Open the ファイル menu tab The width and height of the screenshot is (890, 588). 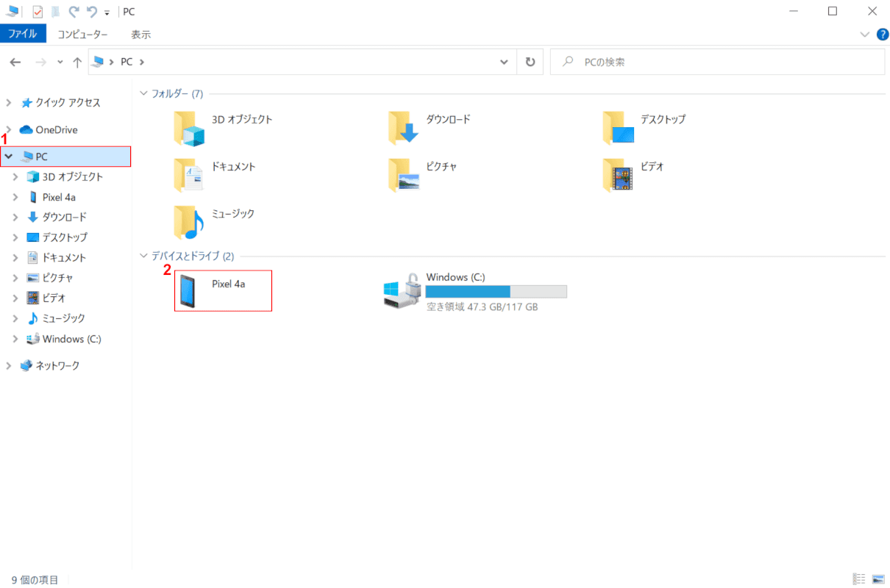click(x=23, y=34)
